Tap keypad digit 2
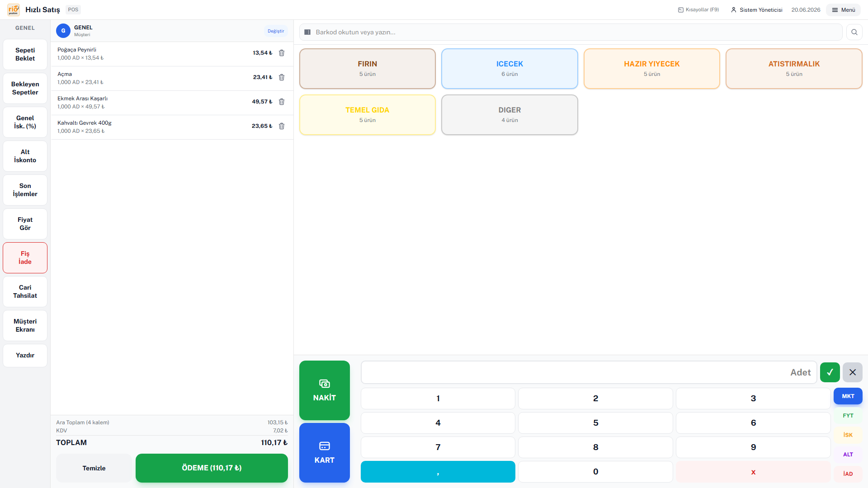The image size is (868, 488). pyautogui.click(x=595, y=399)
